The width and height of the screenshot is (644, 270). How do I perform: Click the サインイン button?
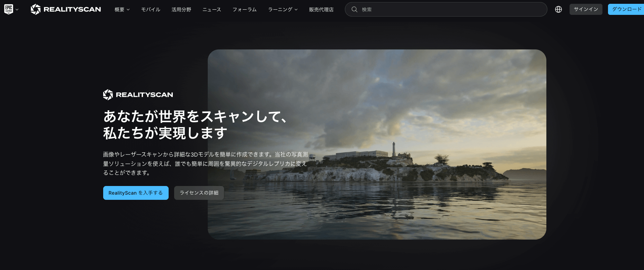tap(586, 9)
